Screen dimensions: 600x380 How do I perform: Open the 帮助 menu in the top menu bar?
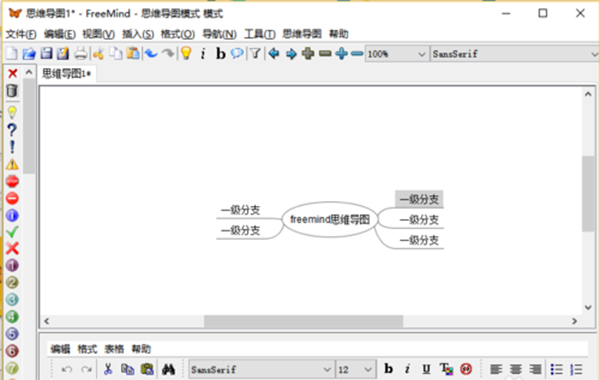point(339,34)
